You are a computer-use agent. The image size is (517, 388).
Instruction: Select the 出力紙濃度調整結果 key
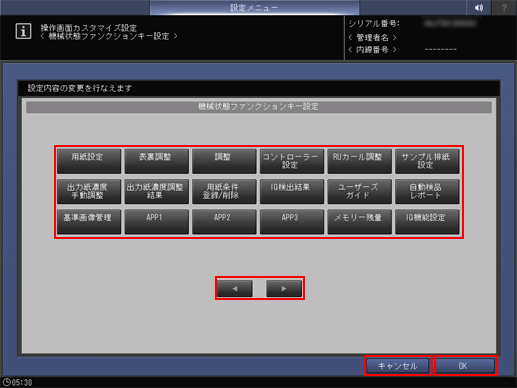pyautogui.click(x=157, y=191)
